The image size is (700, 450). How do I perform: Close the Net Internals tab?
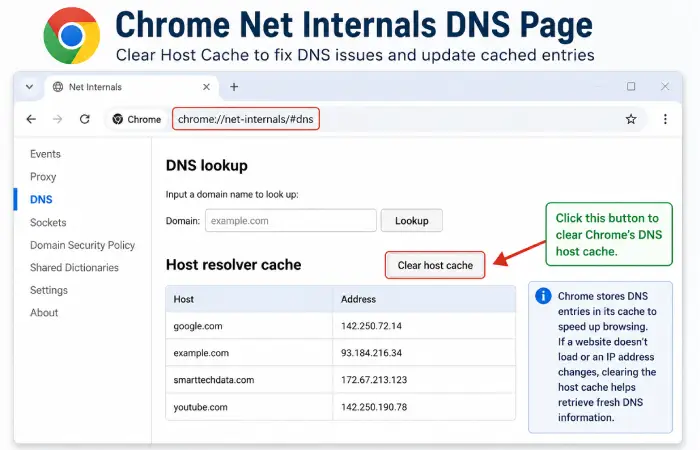(x=206, y=87)
